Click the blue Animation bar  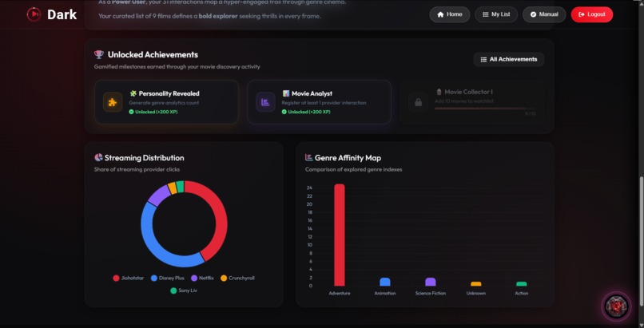pyautogui.click(x=385, y=282)
